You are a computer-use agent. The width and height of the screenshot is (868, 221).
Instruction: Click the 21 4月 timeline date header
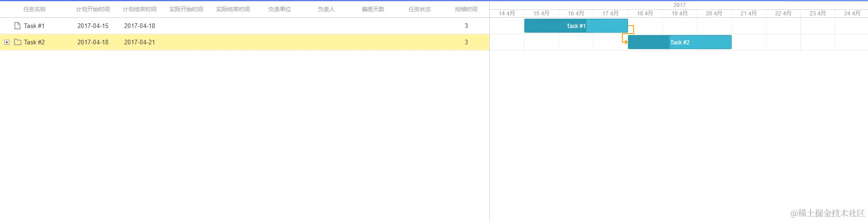point(748,14)
